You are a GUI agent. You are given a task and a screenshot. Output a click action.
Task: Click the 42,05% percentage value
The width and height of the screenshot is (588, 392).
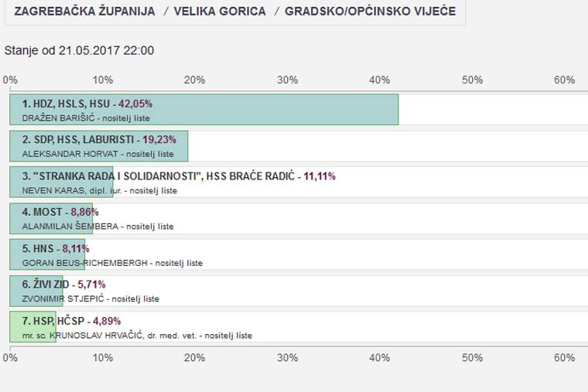click(135, 104)
